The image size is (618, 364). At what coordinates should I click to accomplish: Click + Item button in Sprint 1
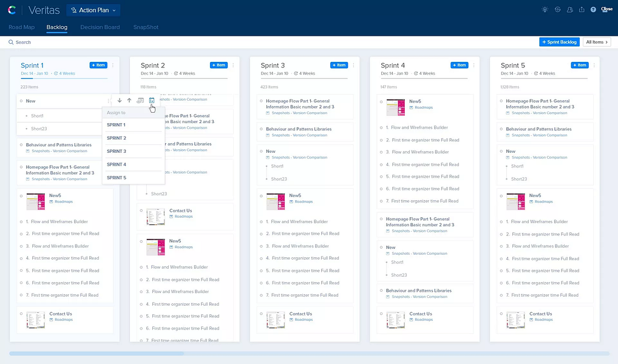point(98,65)
